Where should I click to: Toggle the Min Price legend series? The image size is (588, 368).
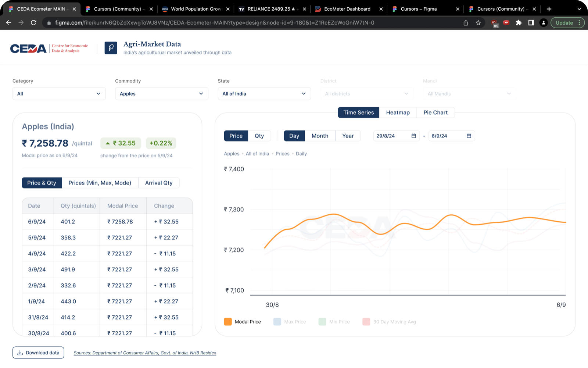[x=334, y=322]
